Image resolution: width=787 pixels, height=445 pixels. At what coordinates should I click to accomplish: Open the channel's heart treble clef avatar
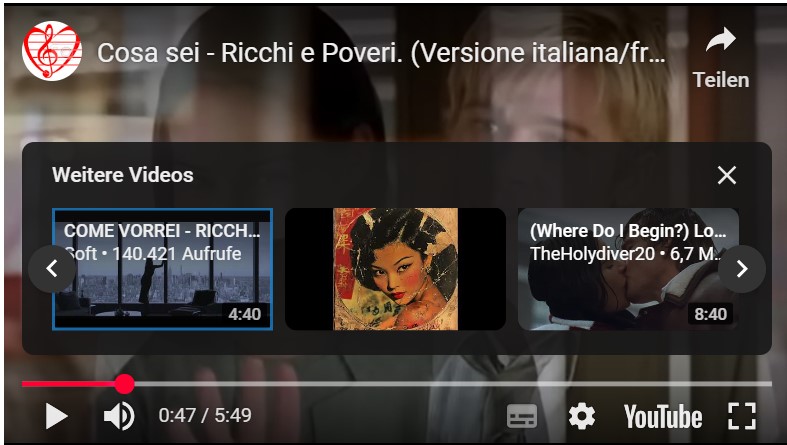point(52,51)
